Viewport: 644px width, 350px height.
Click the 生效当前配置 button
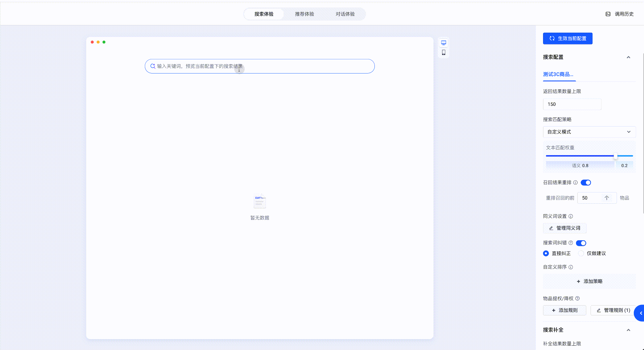pyautogui.click(x=567, y=39)
